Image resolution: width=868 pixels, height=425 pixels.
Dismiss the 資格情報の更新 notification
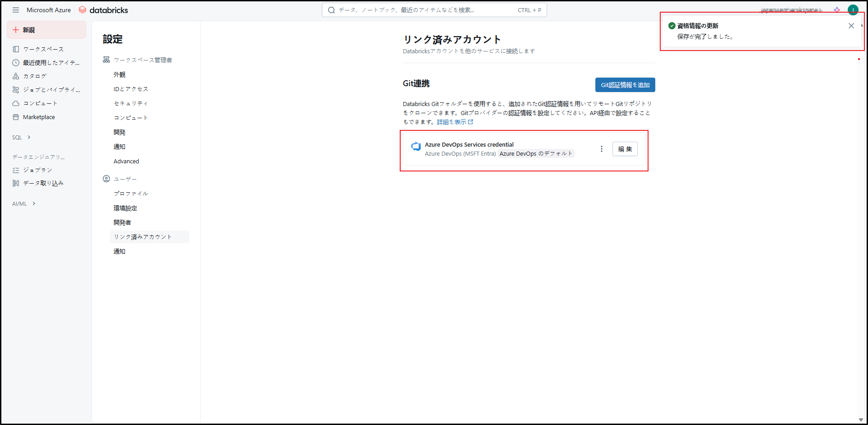[x=851, y=26]
